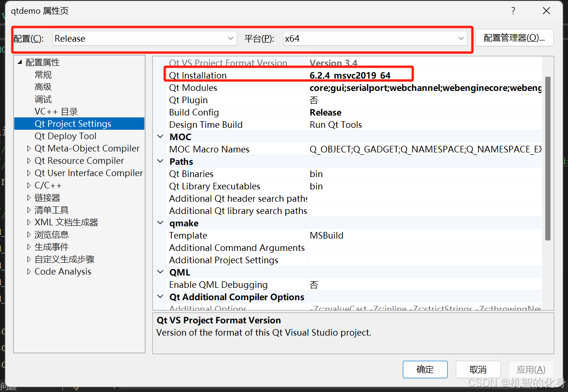This screenshot has height=392, width=568.
Task: Expand the XML 文档生成器 node
Action: pos(29,223)
